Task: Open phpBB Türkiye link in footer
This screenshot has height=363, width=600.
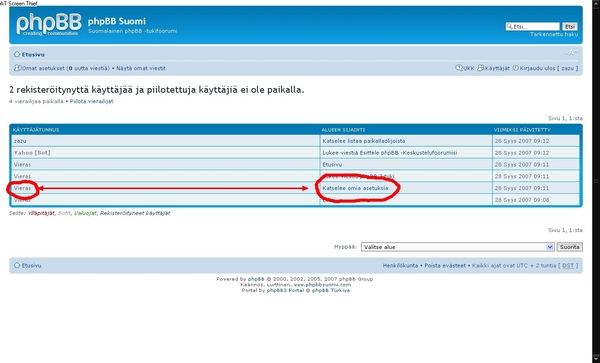Action: pos(331,290)
